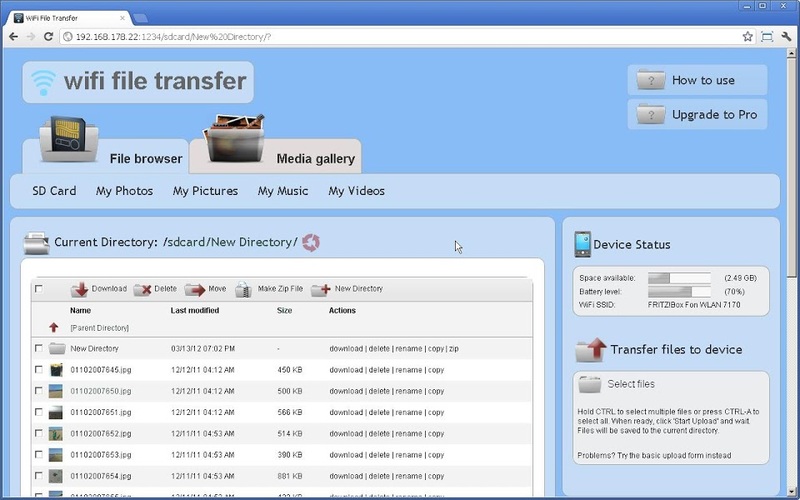Viewport: 800px width, 500px height.
Task: Click the How to use folder icon
Action: (651, 81)
